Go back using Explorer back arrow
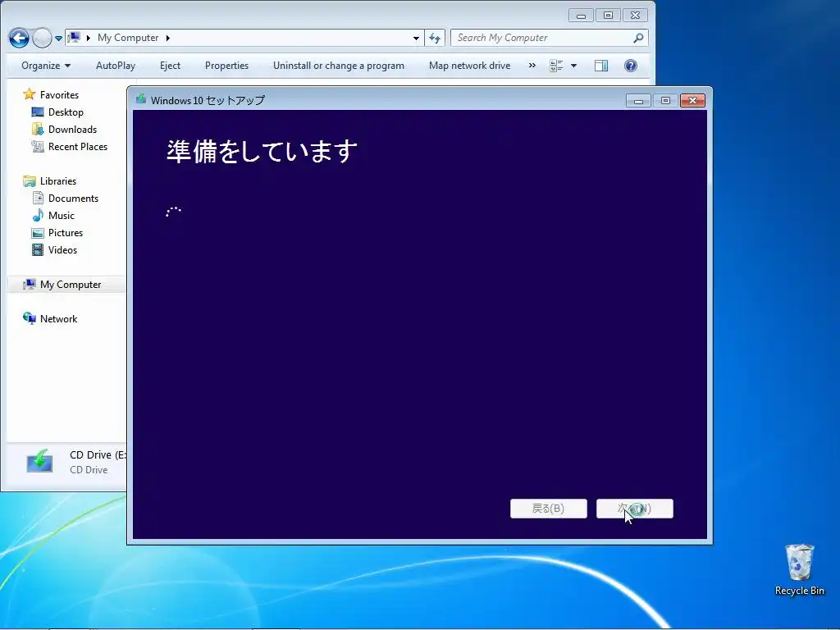The width and height of the screenshot is (840, 630). (20, 38)
